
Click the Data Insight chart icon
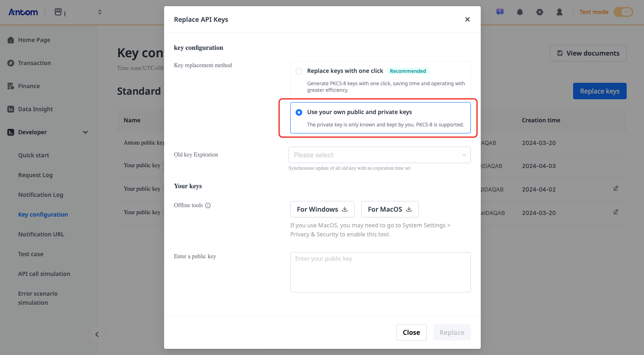(10, 109)
